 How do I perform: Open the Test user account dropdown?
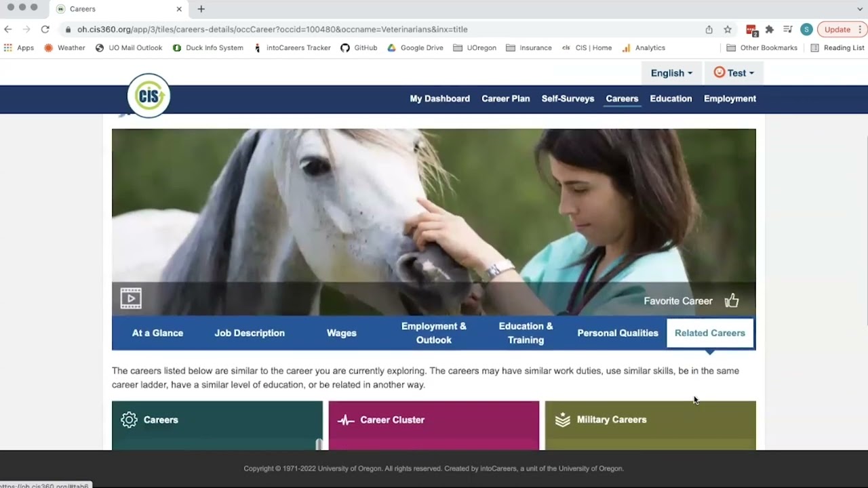[x=734, y=73]
